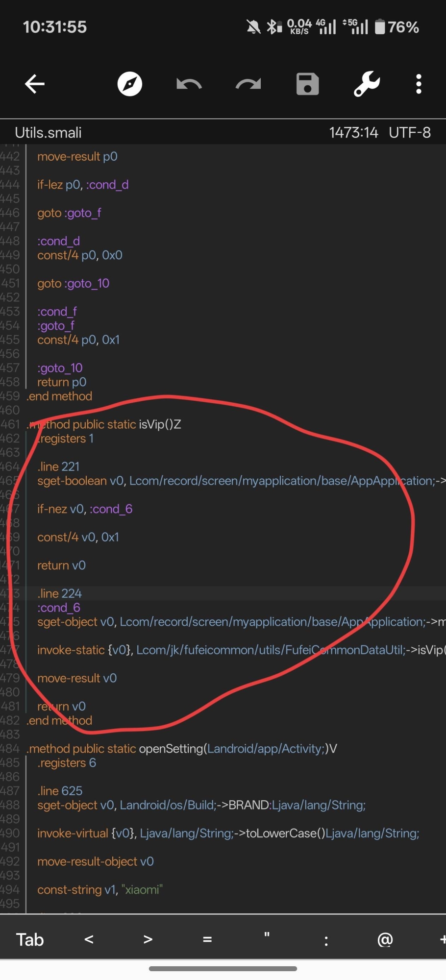Tap the @ symbol key
The height and width of the screenshot is (980, 446).
pos(385,939)
